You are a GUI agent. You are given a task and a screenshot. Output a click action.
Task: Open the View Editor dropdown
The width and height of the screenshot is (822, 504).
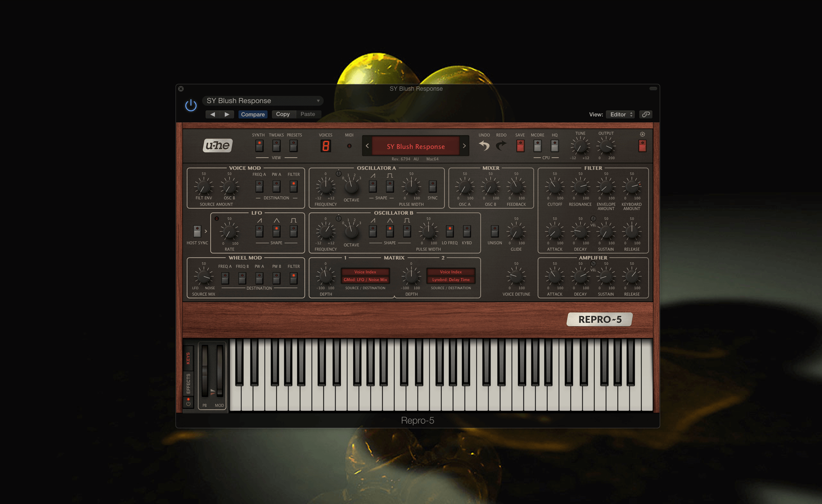(x=620, y=114)
